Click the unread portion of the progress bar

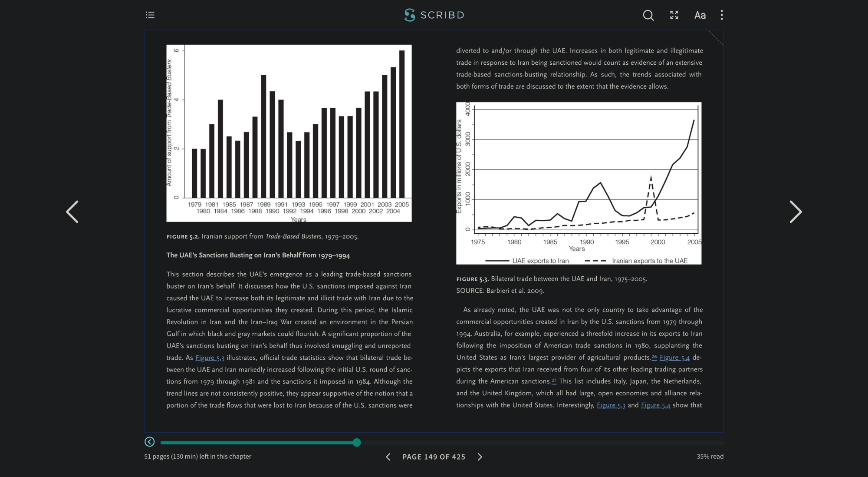(542, 443)
